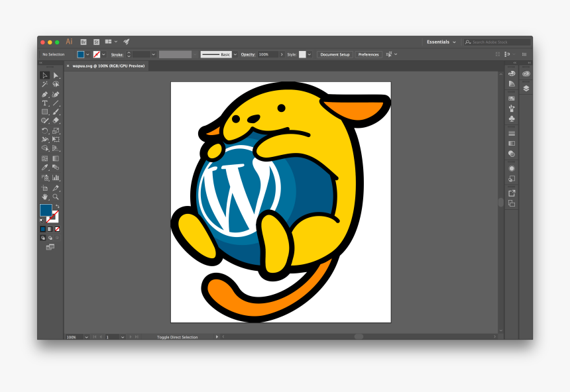
Task: Open the Layers panel icon
Action: click(x=526, y=88)
